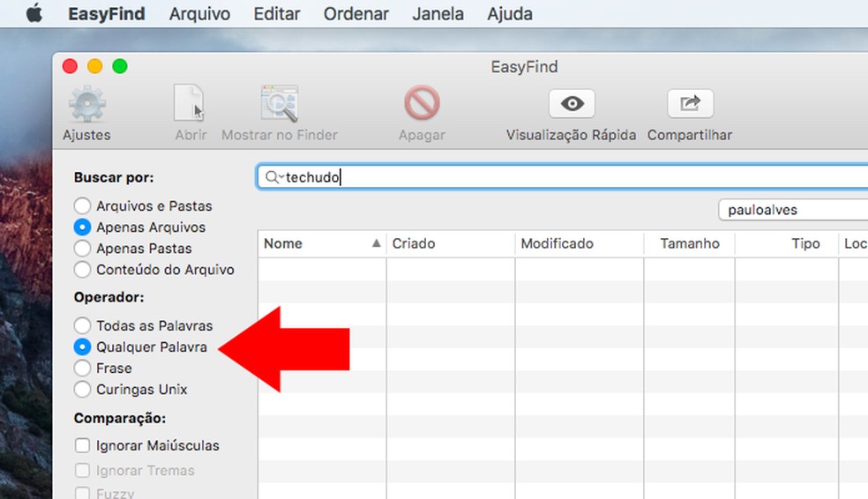Select Frase operator option
The image size is (868, 499).
(x=82, y=368)
